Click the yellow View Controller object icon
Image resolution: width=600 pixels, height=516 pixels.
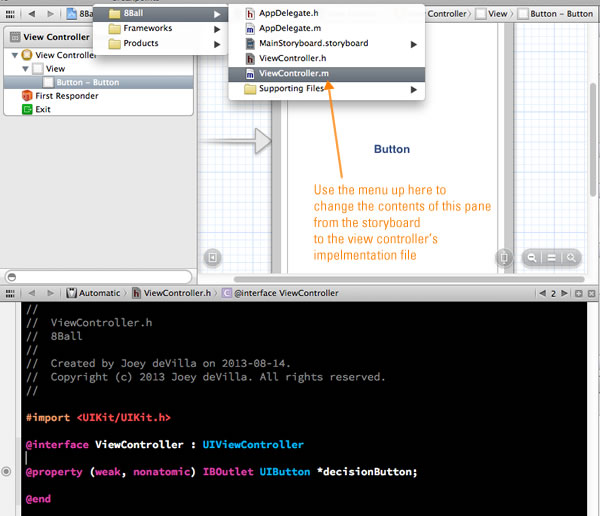(27, 55)
